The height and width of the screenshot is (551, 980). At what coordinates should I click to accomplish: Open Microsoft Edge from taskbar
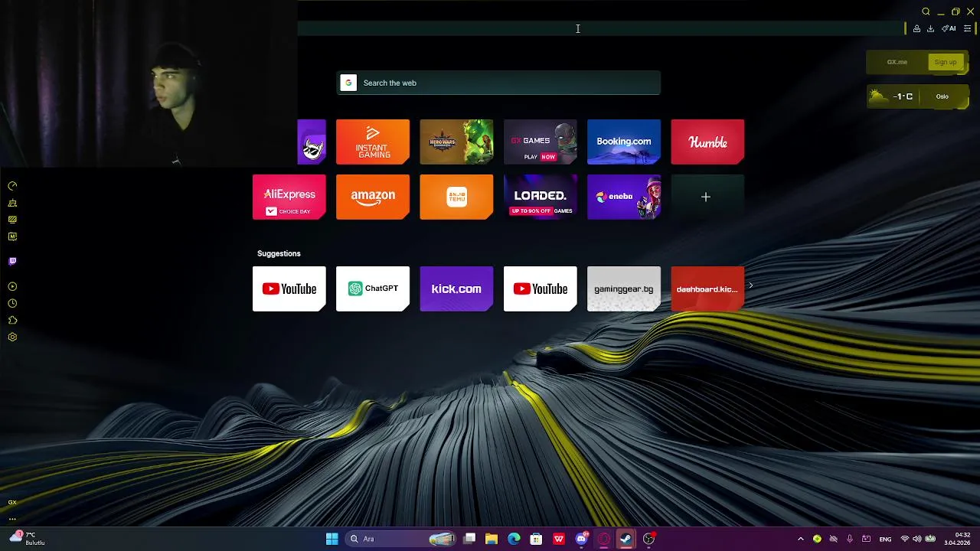pos(514,539)
